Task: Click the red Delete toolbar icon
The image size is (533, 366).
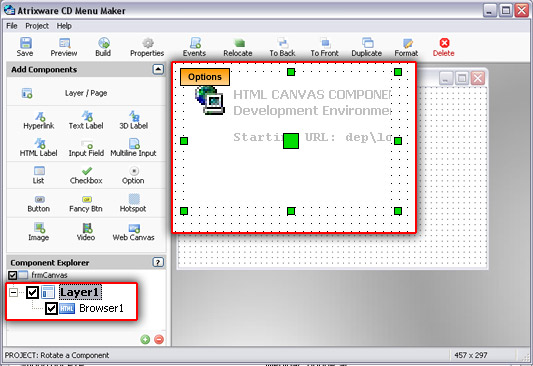Action: tap(444, 47)
